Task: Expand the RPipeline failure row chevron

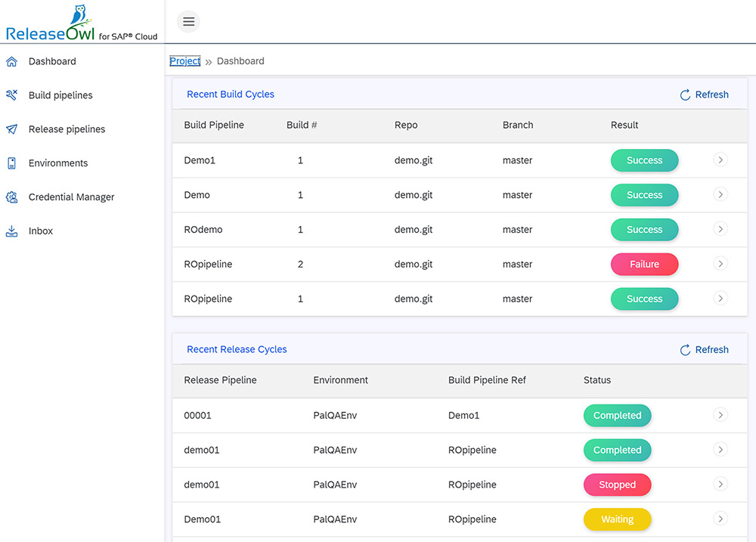Action: pos(720,264)
